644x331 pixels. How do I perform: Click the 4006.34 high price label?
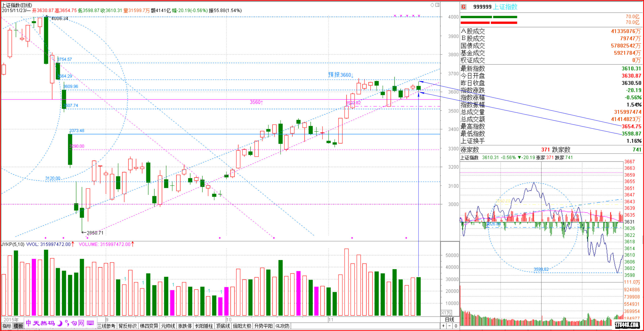click(x=60, y=19)
